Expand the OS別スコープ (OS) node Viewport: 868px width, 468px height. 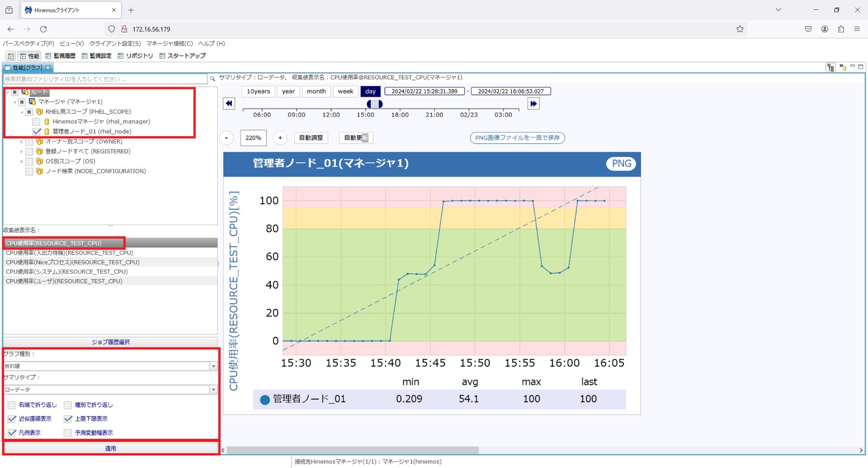(x=21, y=161)
